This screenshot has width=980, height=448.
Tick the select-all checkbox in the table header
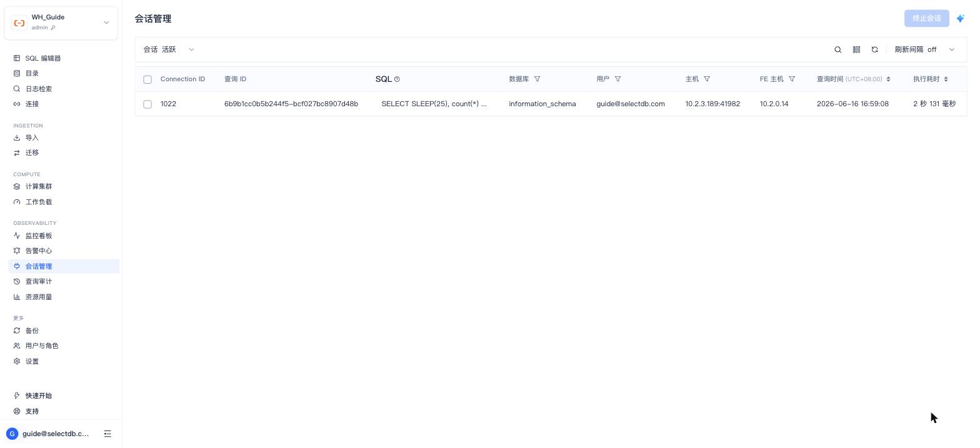147,79
